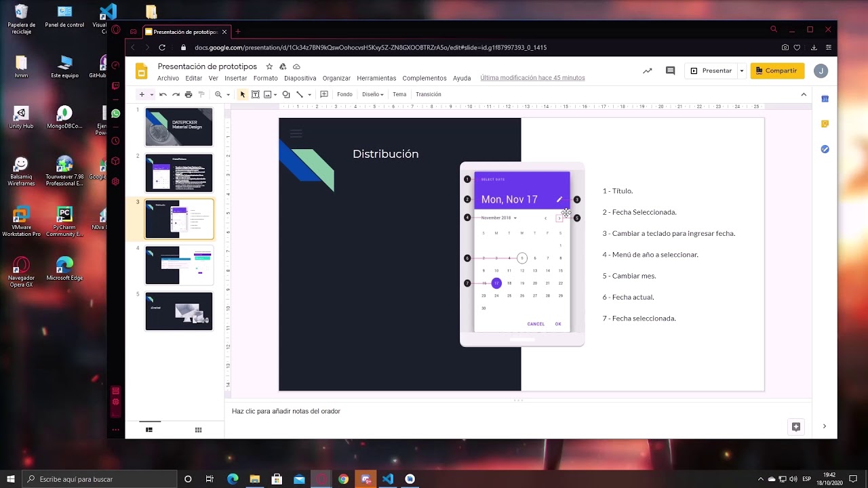868x488 pixels.
Task: Click the Tema button
Action: pos(399,94)
